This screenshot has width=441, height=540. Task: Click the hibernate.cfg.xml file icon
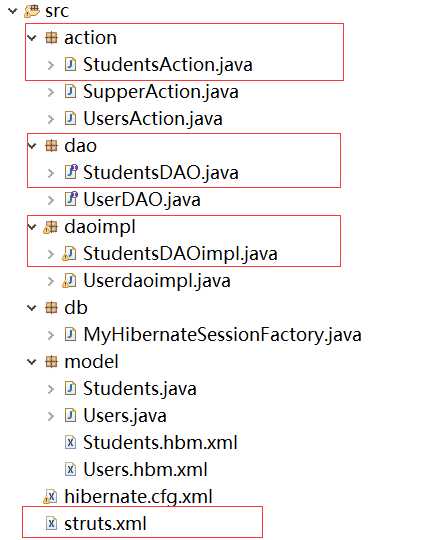50,497
